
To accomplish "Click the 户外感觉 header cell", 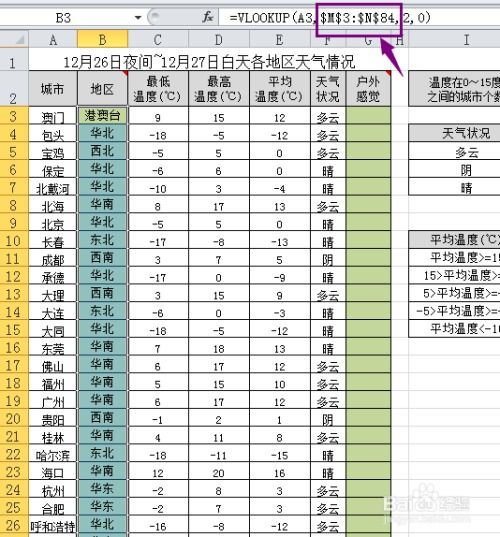I will click(368, 89).
